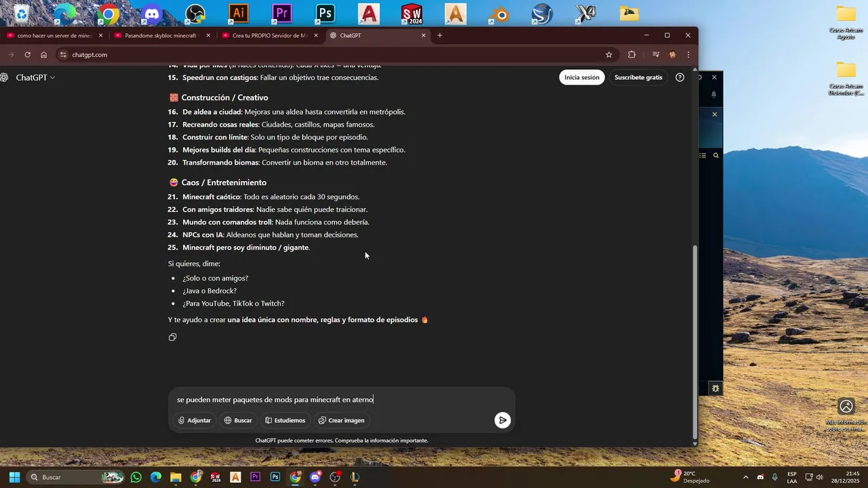Viewport: 868px width, 488px height.
Task: Open the media control icon in the browser toolbar
Action: coord(656,55)
